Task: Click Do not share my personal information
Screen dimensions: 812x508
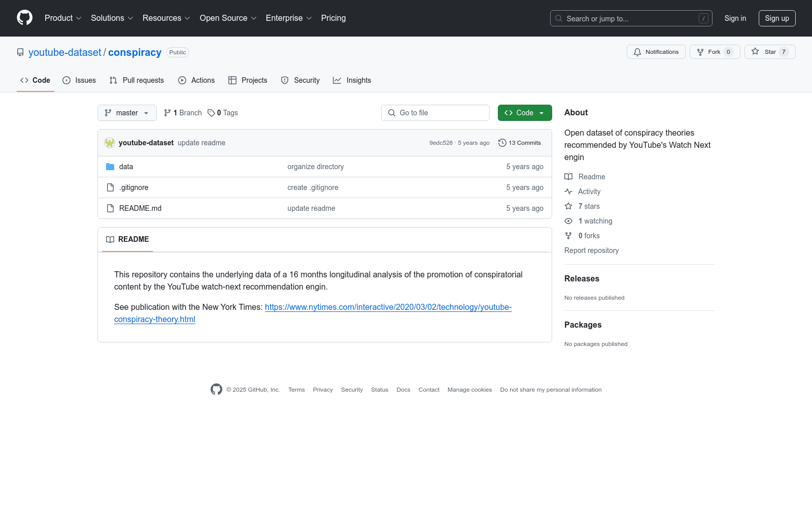Action: click(551, 390)
